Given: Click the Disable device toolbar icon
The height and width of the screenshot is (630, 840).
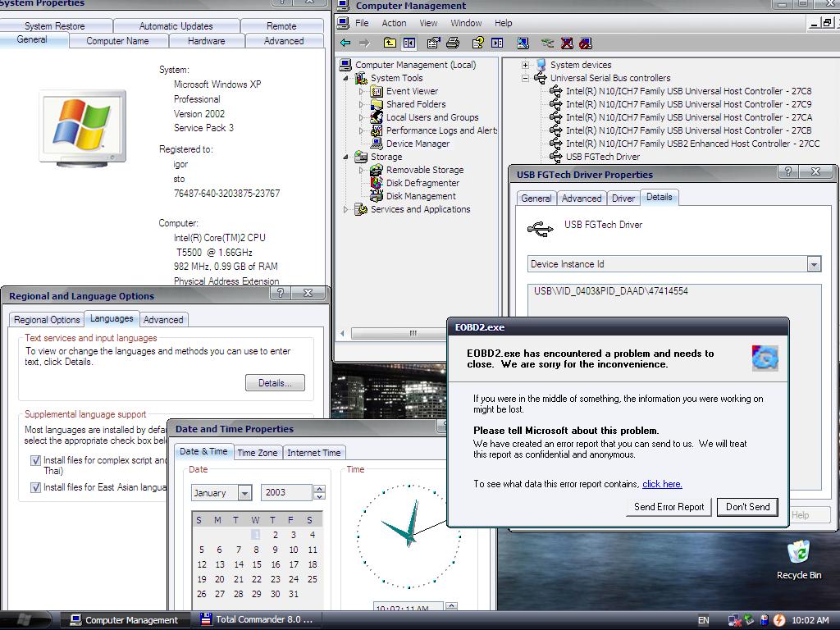Looking at the screenshot, I should [x=586, y=43].
